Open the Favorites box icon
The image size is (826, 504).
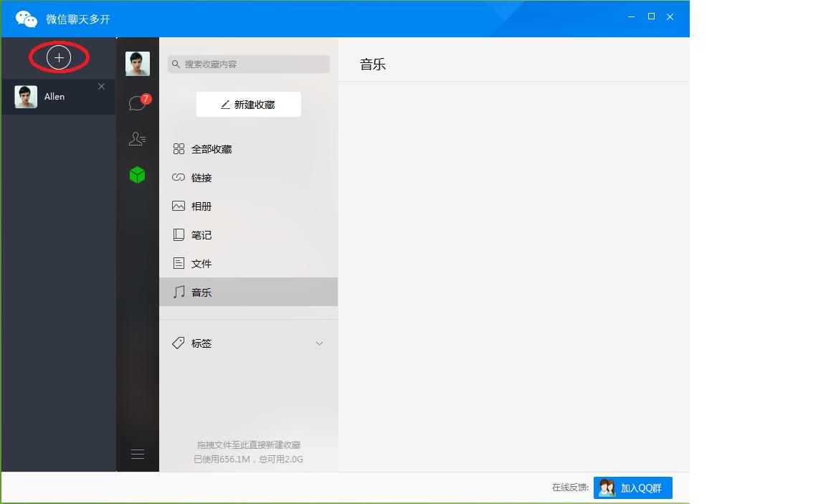coord(137,174)
